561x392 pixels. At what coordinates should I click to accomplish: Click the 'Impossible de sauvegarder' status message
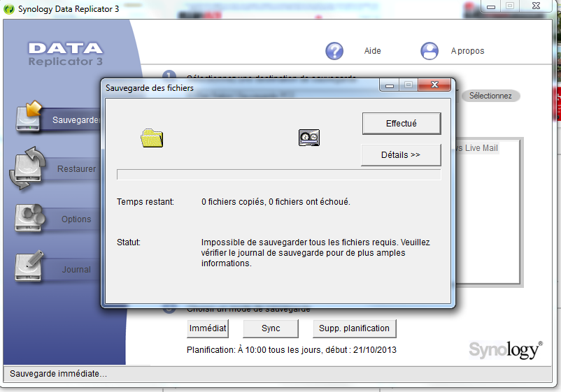(x=315, y=253)
